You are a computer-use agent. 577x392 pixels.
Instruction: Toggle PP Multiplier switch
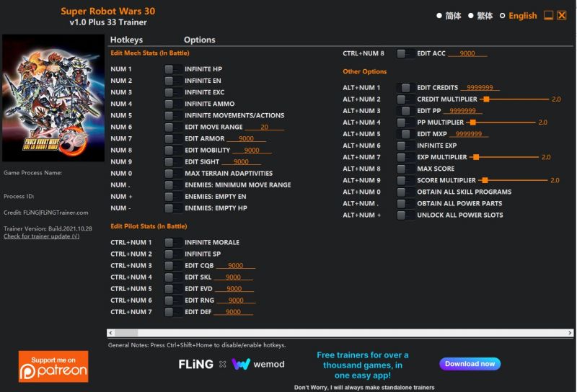(x=405, y=122)
